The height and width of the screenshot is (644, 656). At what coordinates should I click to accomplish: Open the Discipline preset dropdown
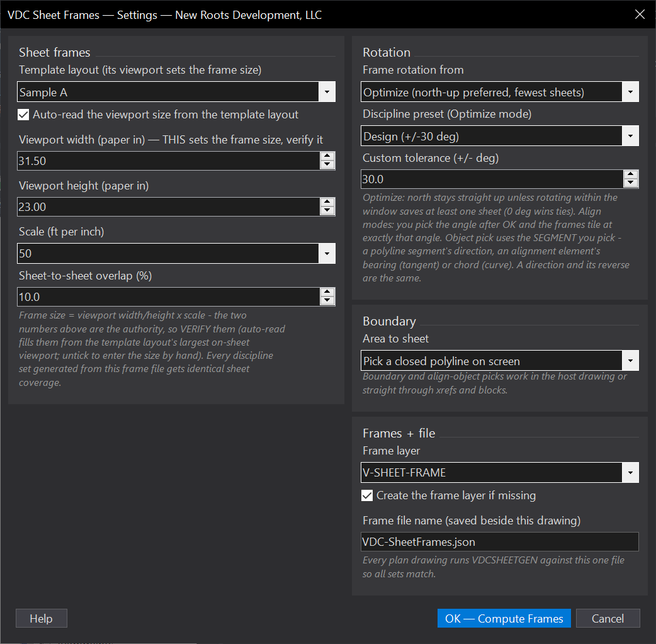coord(630,137)
